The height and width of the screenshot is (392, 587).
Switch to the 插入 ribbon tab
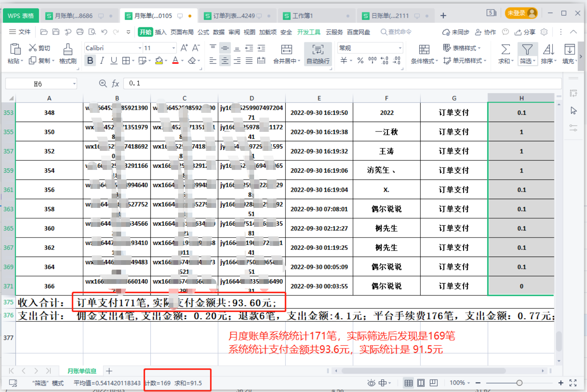tap(161, 32)
